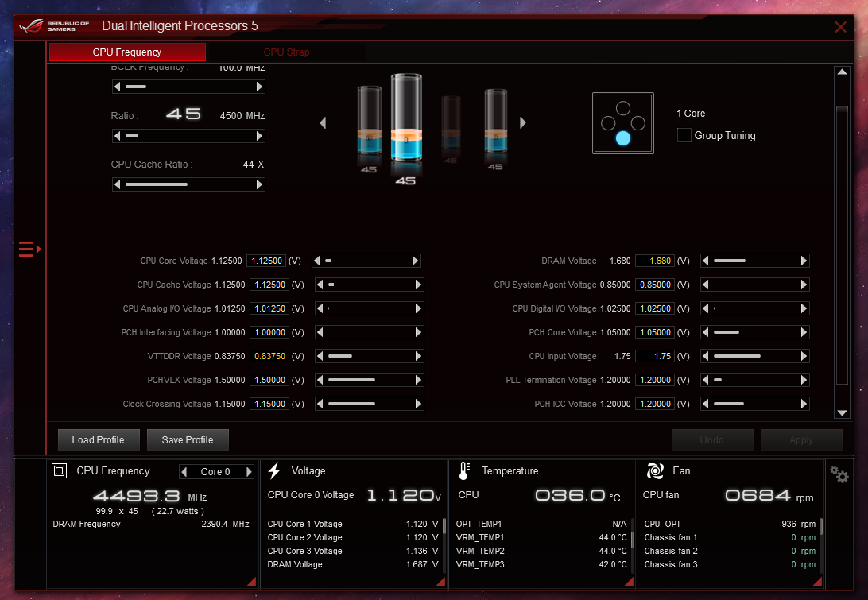Click the PCHVLX Voltage slider track
Image resolution: width=868 pixels, height=600 pixels.
[x=370, y=380]
